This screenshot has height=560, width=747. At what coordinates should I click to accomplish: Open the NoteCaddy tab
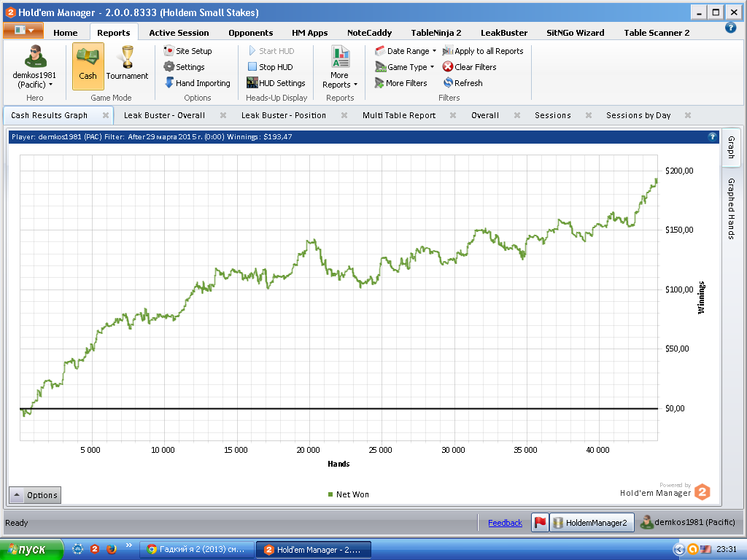(369, 33)
